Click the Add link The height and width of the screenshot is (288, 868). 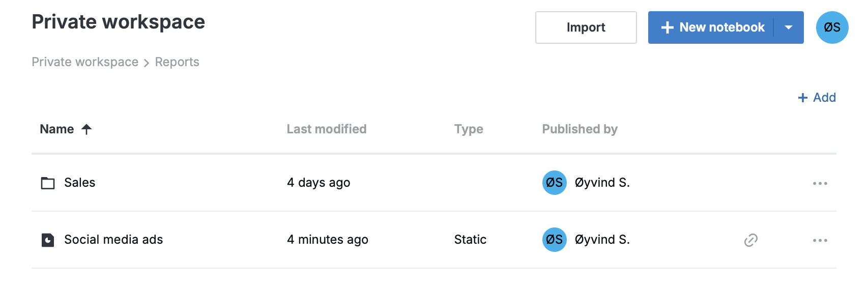click(x=817, y=97)
